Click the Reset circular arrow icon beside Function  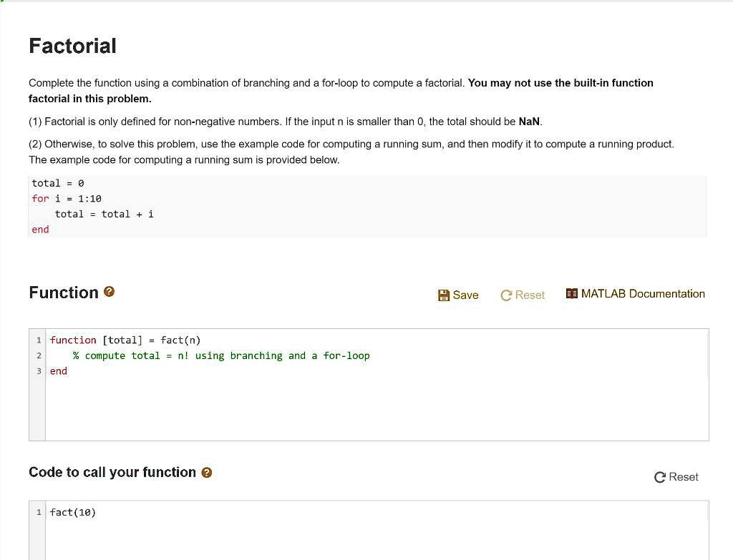coord(506,295)
